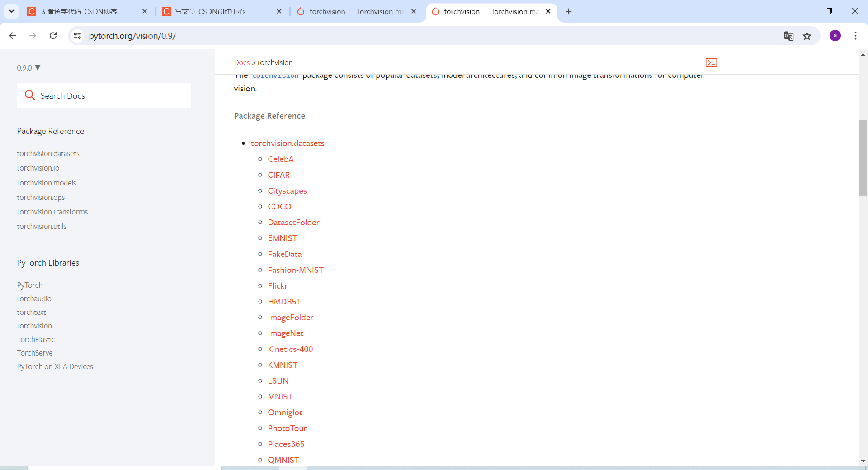Open the KMNIST dataset link
Screen dimensions: 868x470
click(x=283, y=365)
